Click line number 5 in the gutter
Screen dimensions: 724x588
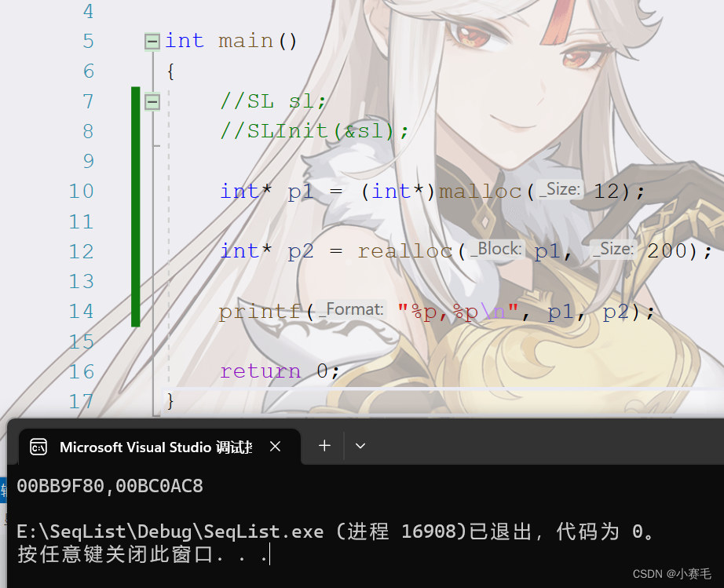[88, 42]
